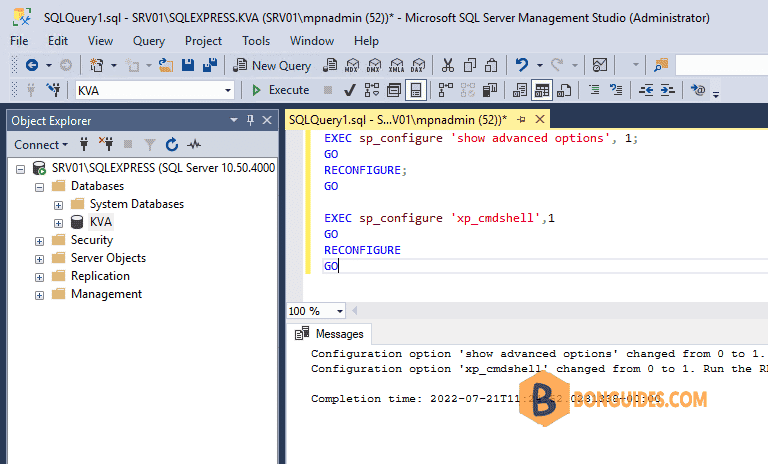Click the MDX query icon
The width and height of the screenshot is (768, 464).
tap(352, 65)
